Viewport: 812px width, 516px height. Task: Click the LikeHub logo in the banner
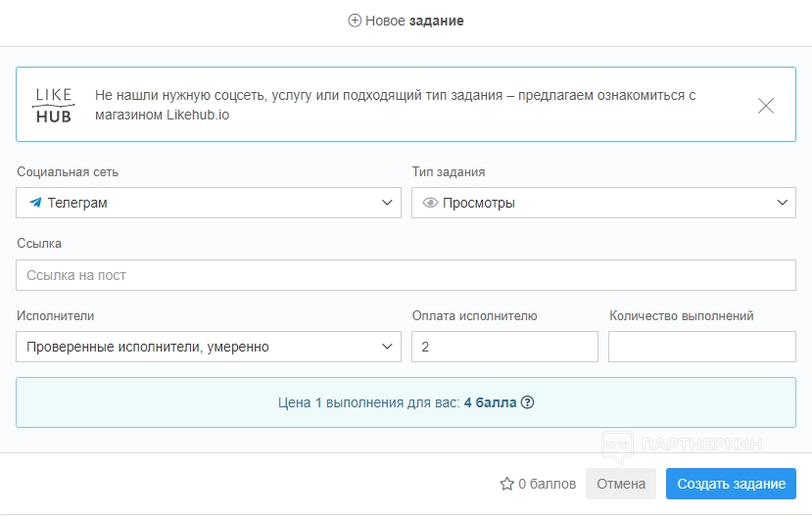[x=54, y=105]
